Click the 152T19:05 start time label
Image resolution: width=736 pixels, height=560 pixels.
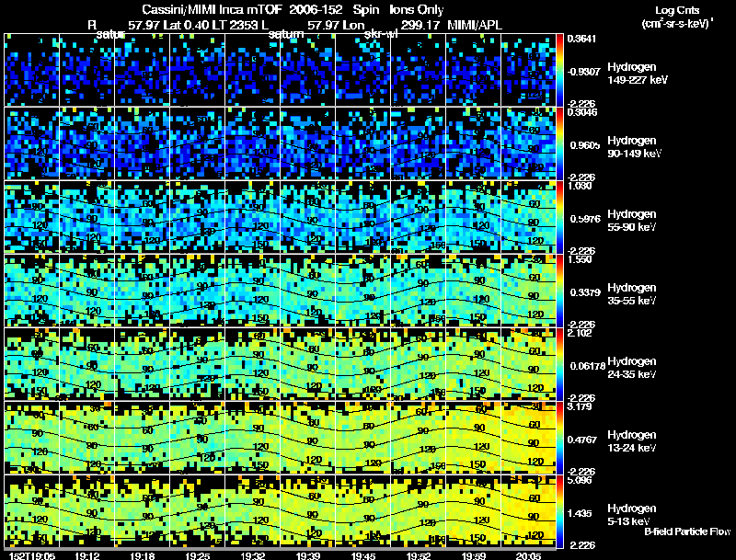point(32,555)
